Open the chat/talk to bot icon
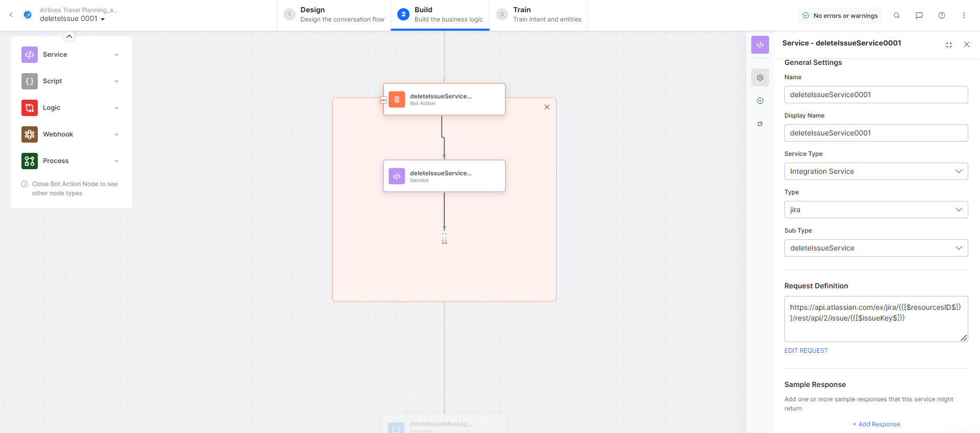 pyautogui.click(x=919, y=15)
